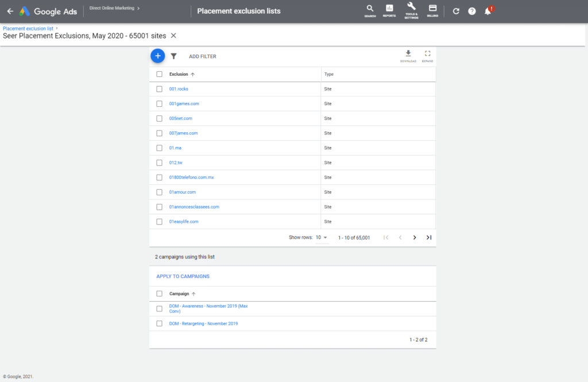Click the Expand view icon
This screenshot has width=588, height=382.
[x=427, y=55]
